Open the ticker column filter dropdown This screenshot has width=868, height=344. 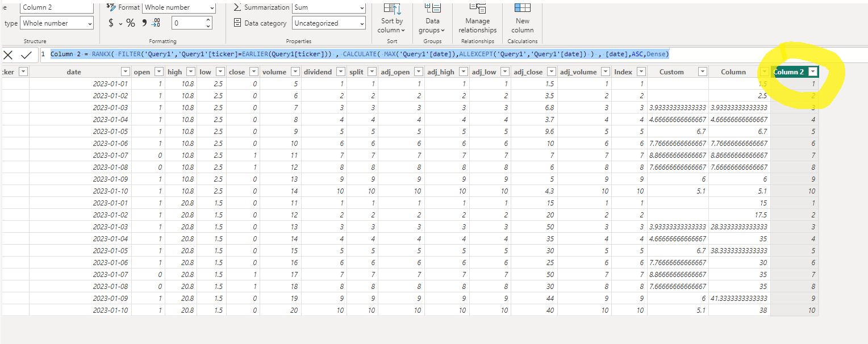pyautogui.click(x=23, y=72)
